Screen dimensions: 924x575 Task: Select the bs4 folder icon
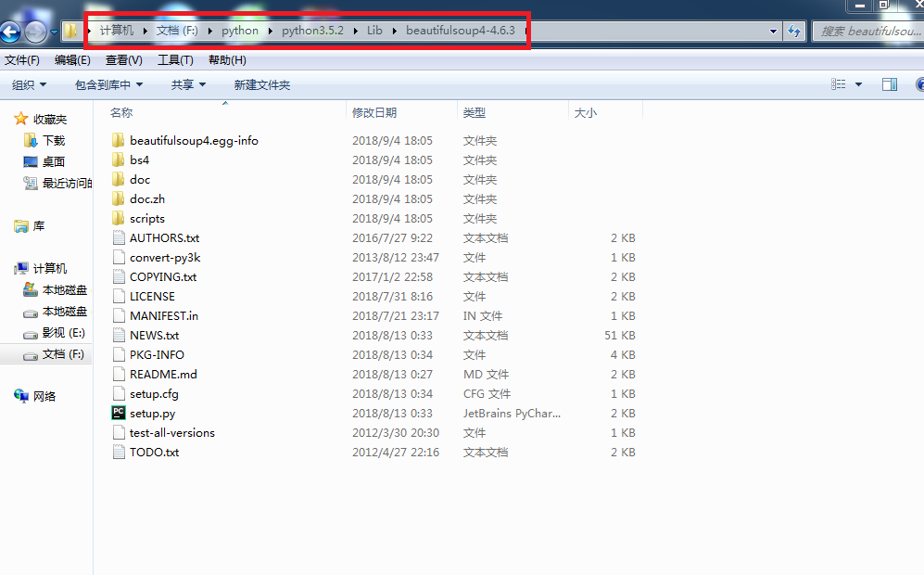119,160
